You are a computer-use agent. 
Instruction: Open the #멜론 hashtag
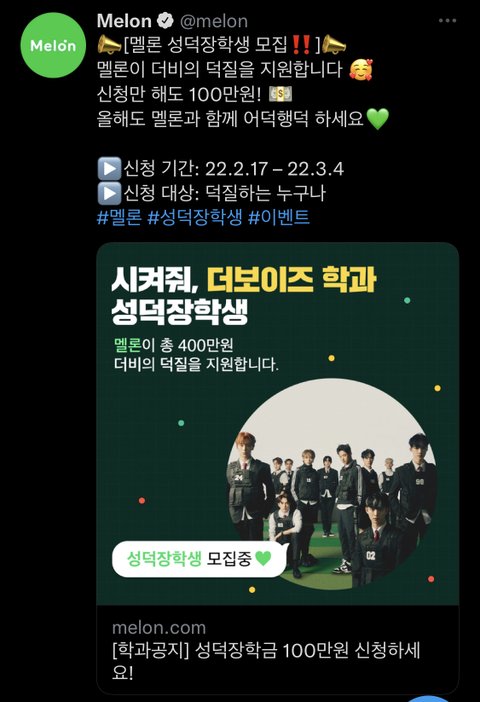tap(120, 218)
